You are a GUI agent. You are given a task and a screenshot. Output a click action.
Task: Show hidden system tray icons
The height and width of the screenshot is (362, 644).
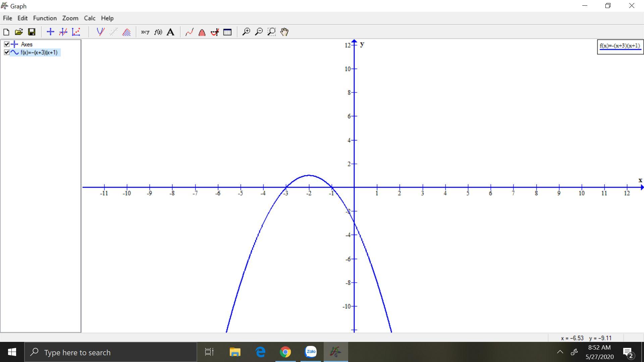pos(560,352)
